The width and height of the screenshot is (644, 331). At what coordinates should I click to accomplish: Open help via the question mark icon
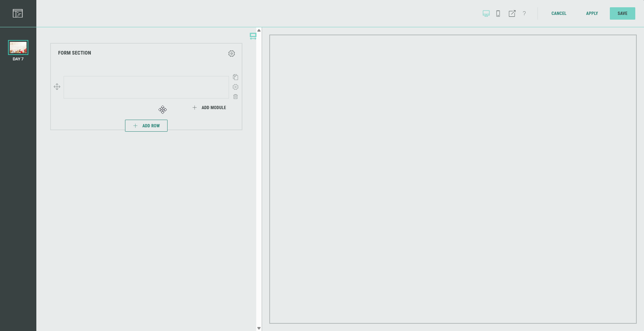pyautogui.click(x=524, y=13)
